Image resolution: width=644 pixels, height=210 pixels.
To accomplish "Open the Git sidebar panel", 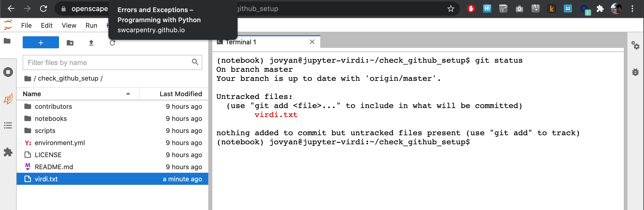I will (x=8, y=99).
